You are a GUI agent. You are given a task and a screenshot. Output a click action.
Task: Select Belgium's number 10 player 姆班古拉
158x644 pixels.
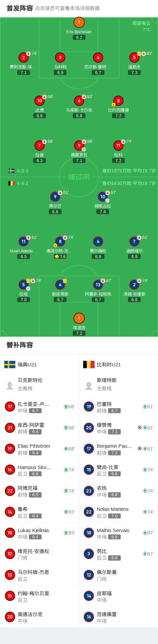point(103,197)
